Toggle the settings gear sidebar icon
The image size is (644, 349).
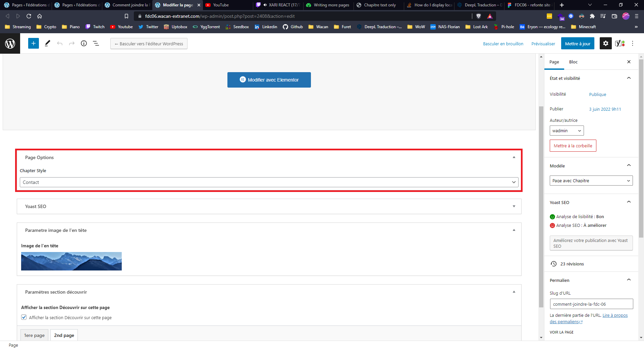click(x=605, y=43)
